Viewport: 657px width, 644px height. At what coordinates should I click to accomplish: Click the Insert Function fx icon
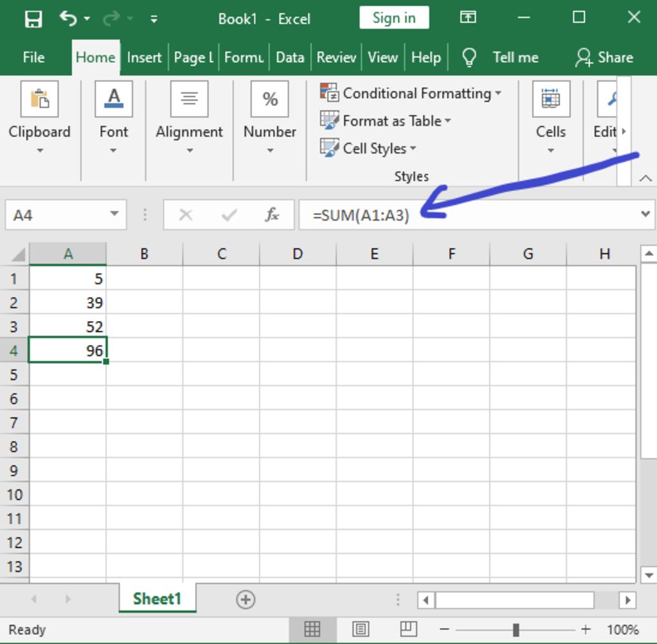click(272, 214)
